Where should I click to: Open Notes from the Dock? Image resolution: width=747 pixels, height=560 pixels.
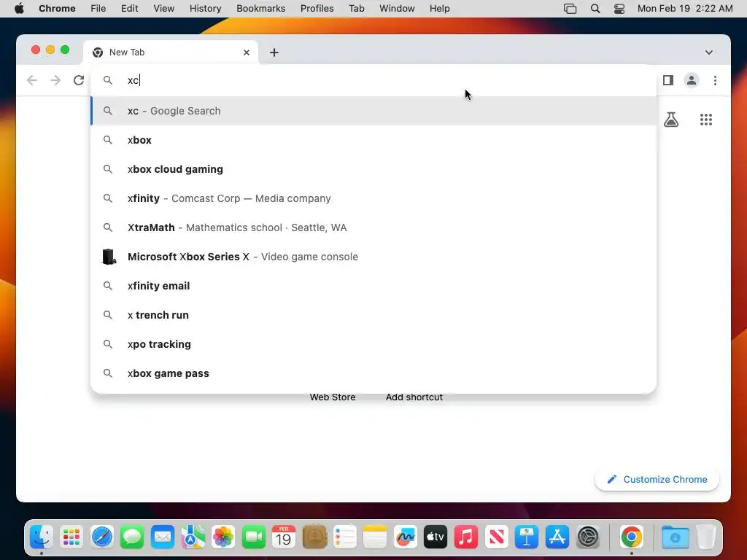click(375, 537)
